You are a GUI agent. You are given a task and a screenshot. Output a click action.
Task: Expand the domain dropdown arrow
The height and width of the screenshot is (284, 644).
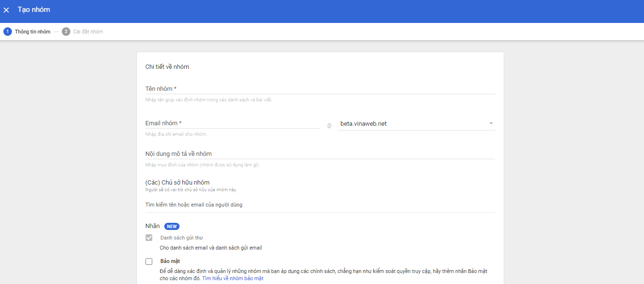[x=491, y=124]
